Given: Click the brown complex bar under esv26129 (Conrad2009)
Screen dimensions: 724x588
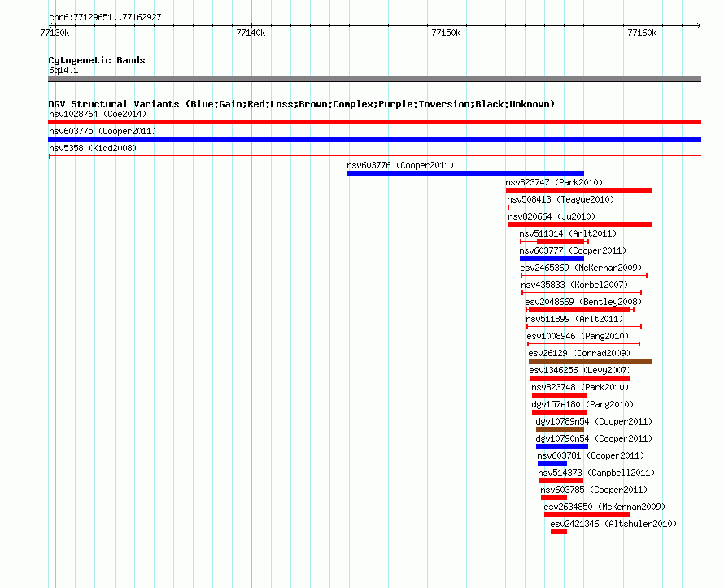Looking at the screenshot, I should (x=590, y=361).
